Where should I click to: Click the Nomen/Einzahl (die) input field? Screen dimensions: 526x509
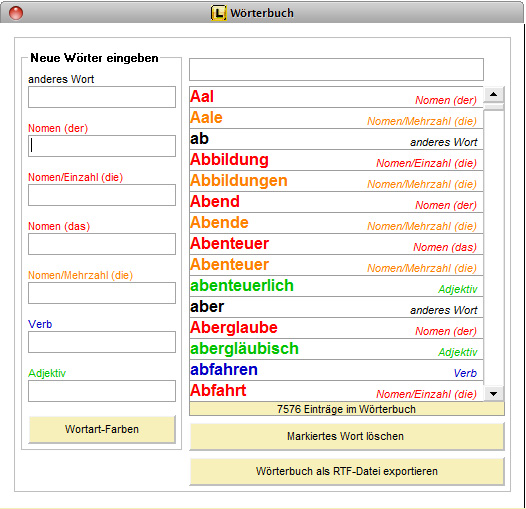pos(102,195)
